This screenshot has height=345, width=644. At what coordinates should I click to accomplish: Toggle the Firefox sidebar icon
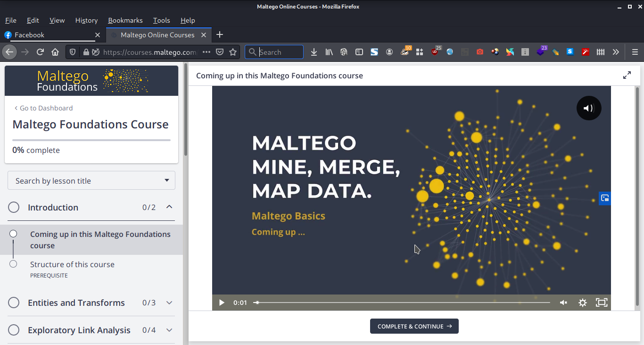(359, 52)
